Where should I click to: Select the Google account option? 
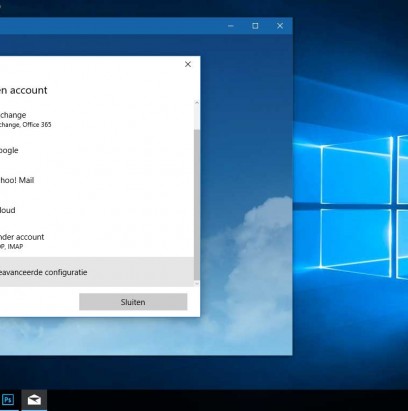pyautogui.click(x=97, y=150)
